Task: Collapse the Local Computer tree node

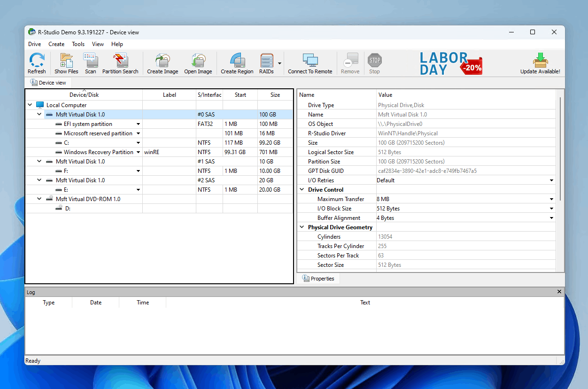Action: coord(30,105)
